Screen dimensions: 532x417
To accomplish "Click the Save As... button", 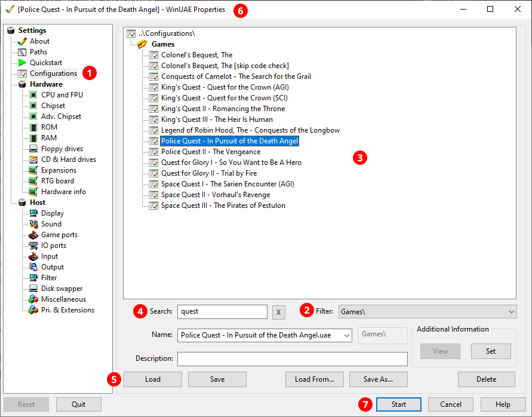I will pos(379,379).
